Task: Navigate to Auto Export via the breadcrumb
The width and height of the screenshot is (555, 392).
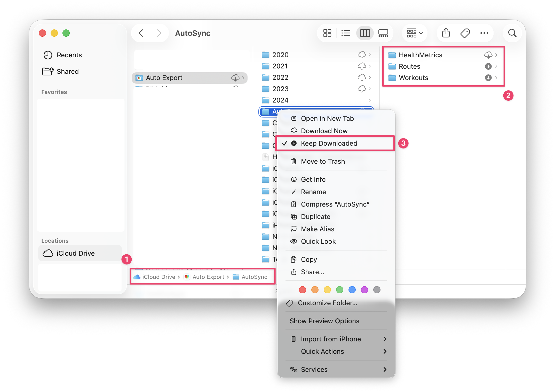Action: click(x=208, y=277)
